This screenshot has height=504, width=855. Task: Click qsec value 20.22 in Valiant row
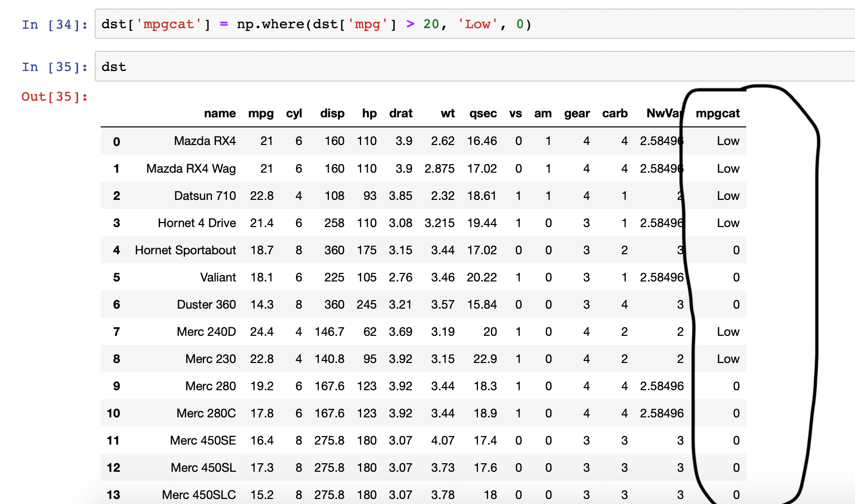coord(482,277)
